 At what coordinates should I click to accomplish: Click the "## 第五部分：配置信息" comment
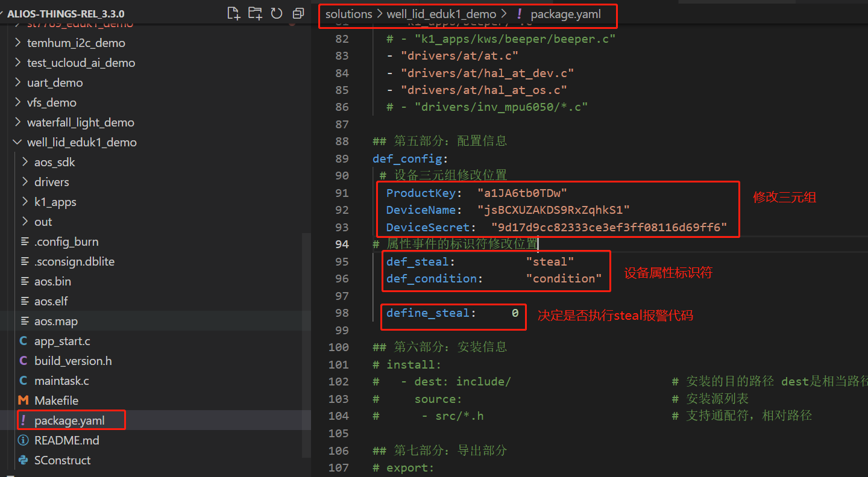pyautogui.click(x=440, y=141)
